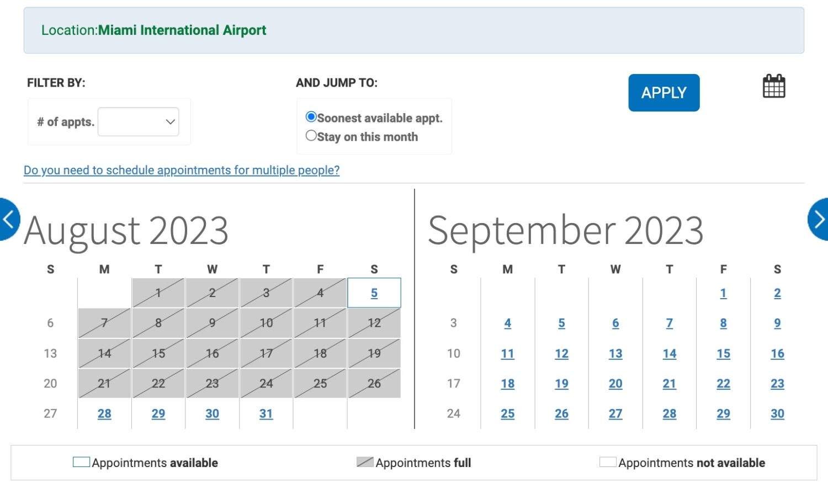Select September 1 appointment date
This screenshot has height=504, width=828.
pyautogui.click(x=723, y=293)
